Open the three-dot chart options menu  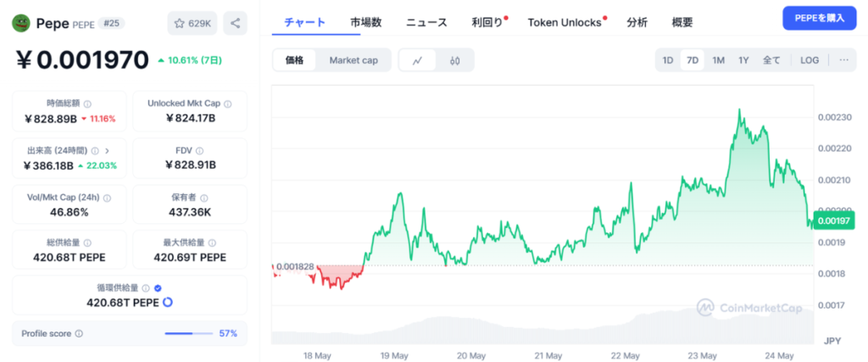843,60
